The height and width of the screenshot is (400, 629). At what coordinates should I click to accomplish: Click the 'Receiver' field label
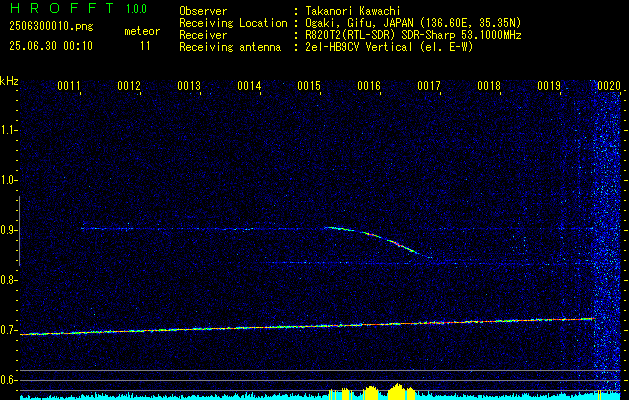tap(203, 35)
